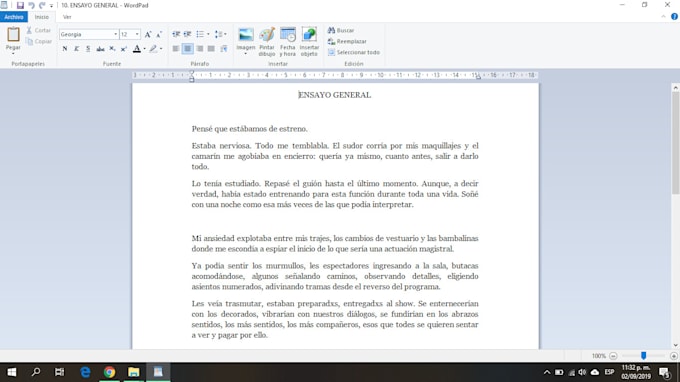680x382 pixels.
Task: Open WordPad Help blue question icon
Action: (674, 17)
